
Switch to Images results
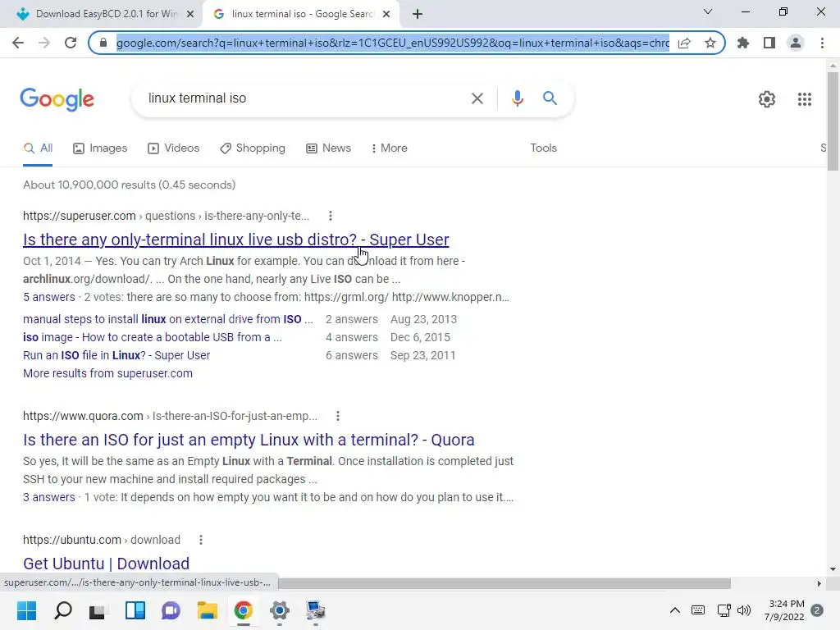point(100,148)
